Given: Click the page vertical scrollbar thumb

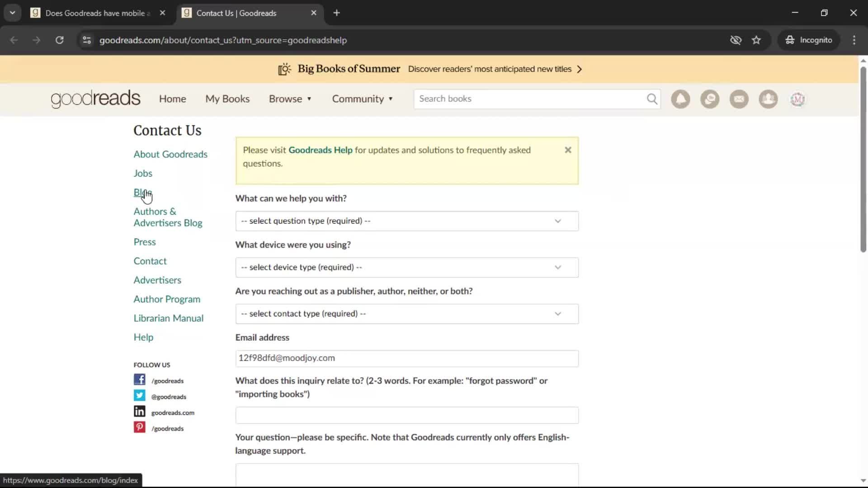Looking at the screenshot, I should [863, 159].
